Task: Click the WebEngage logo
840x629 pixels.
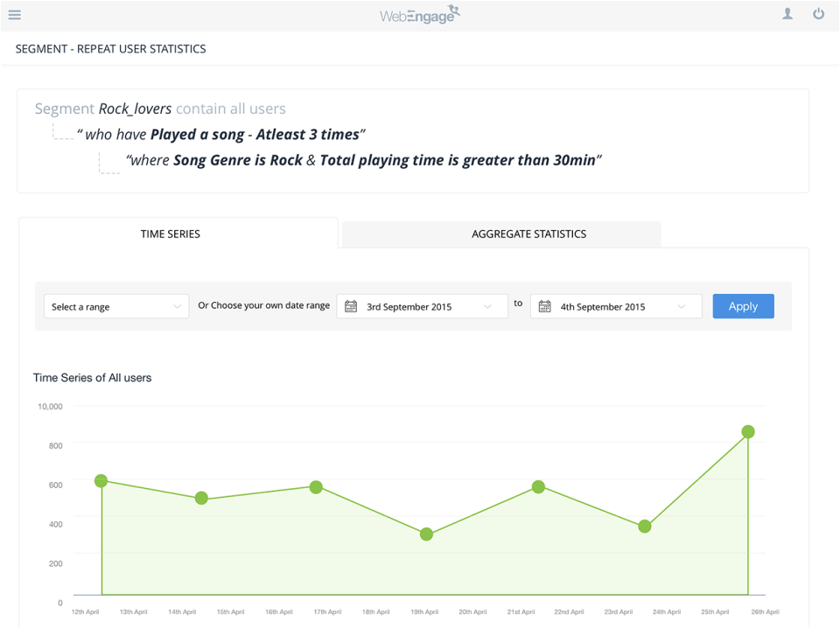Action: tap(420, 15)
